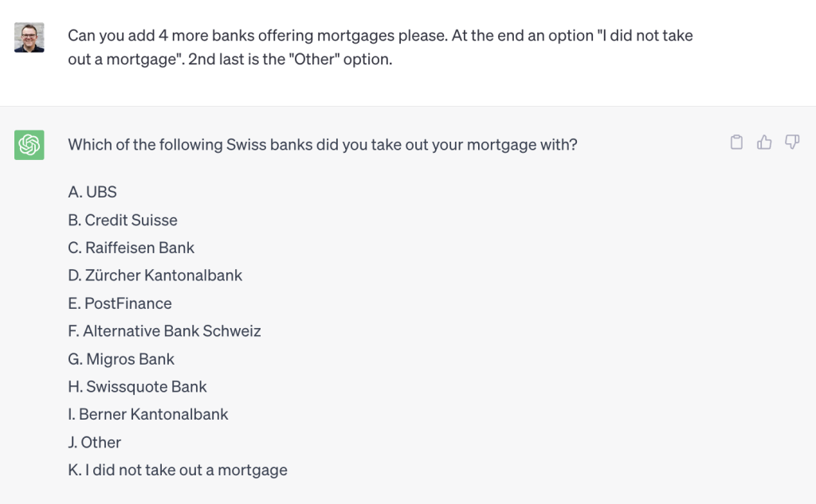Click the user's message about adding banks
Screen dimensions: 816x504
pyautogui.click(x=380, y=47)
